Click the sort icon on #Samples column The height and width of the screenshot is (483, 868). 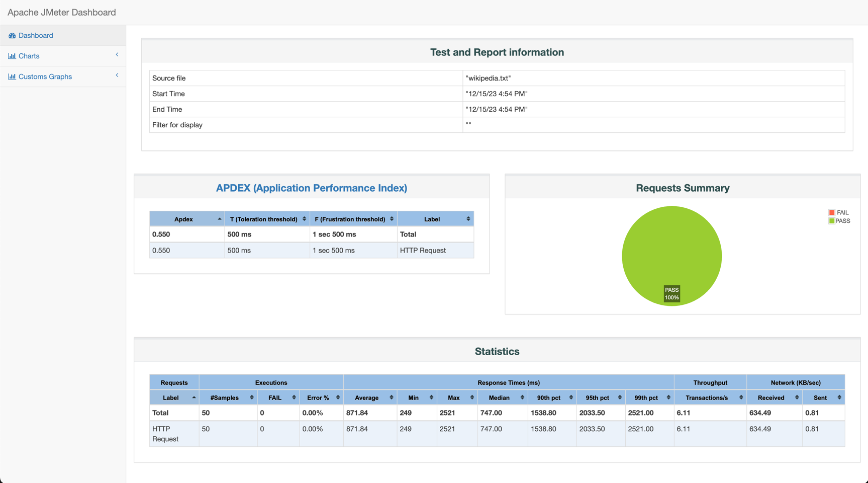coord(251,398)
